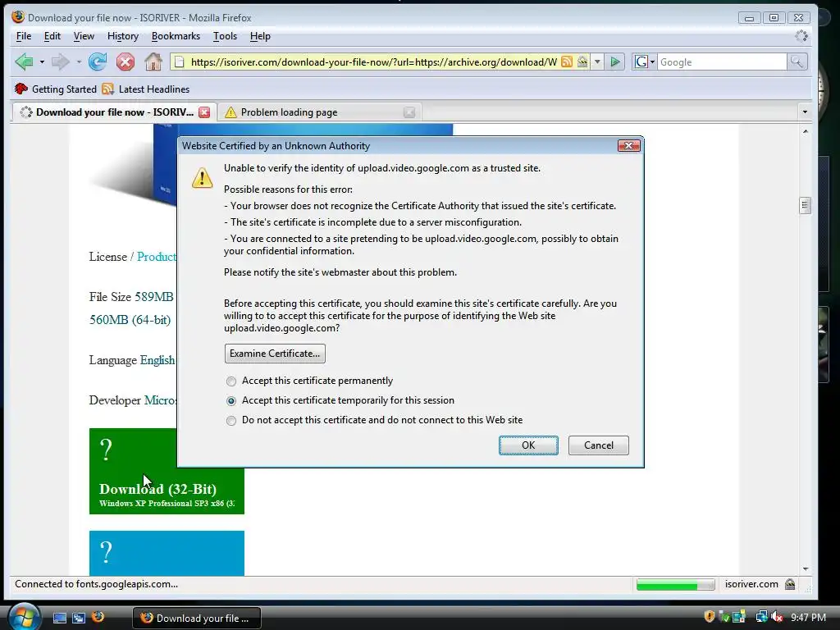Click Show Desktop quick launch icon
Image resolution: width=840 pixels, height=630 pixels.
point(59,618)
